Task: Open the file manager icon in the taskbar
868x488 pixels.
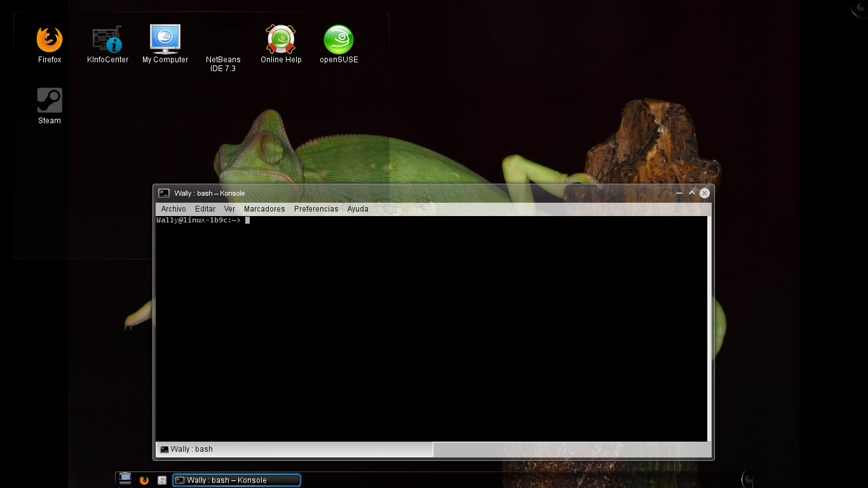Action: (161, 480)
